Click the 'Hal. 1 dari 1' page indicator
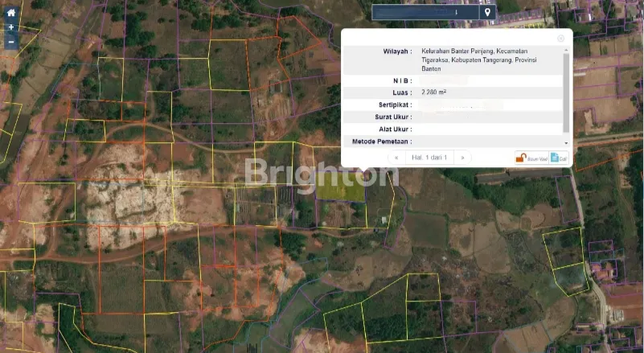Viewport: 644px width, 353px height. click(429, 158)
